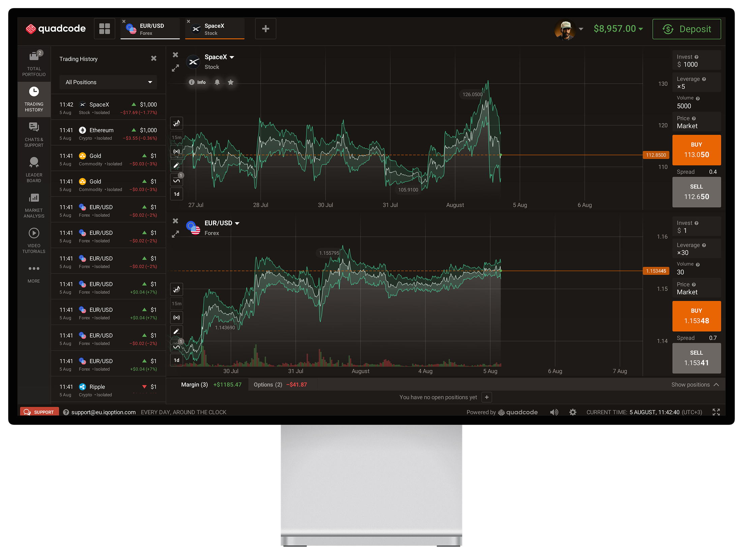
Task: Close the Trading History panel
Action: [154, 58]
